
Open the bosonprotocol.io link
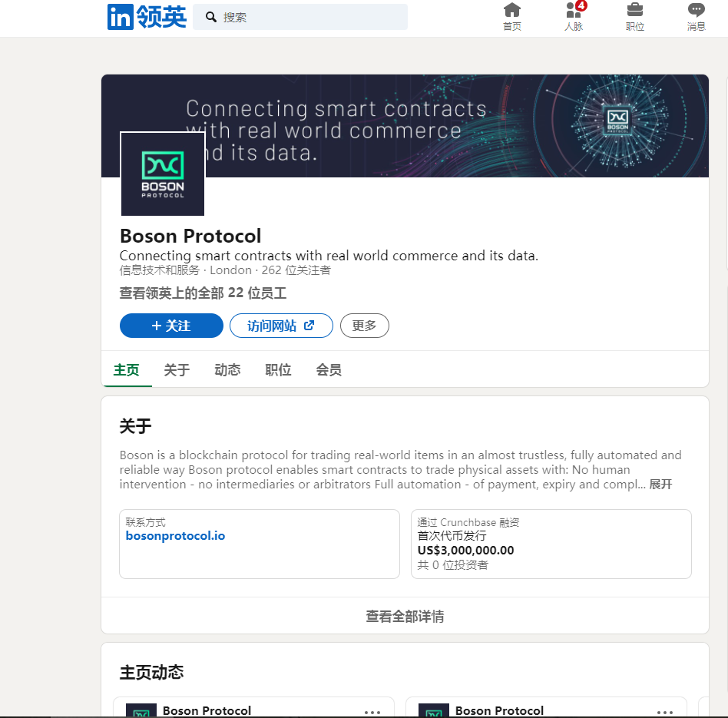(x=175, y=536)
